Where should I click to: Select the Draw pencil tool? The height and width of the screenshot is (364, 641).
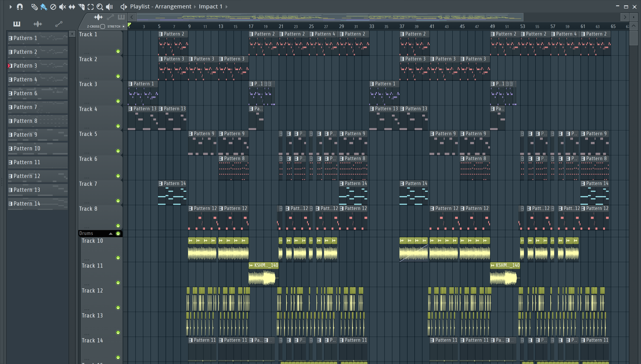click(34, 7)
